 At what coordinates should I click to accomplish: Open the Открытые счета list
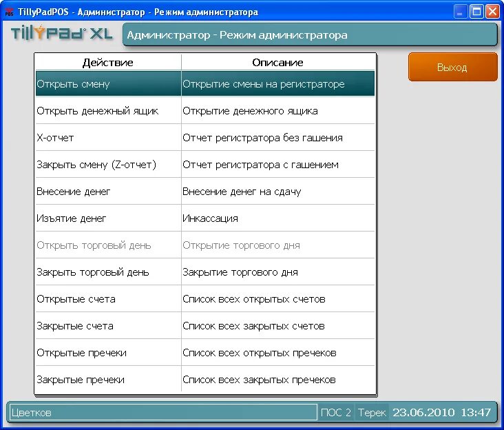108,299
